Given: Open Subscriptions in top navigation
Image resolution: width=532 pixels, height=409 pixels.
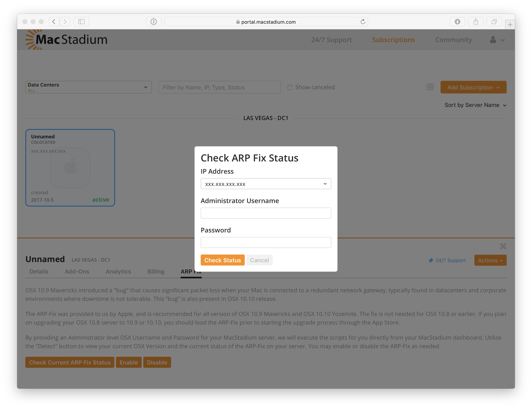Looking at the screenshot, I should click(393, 40).
